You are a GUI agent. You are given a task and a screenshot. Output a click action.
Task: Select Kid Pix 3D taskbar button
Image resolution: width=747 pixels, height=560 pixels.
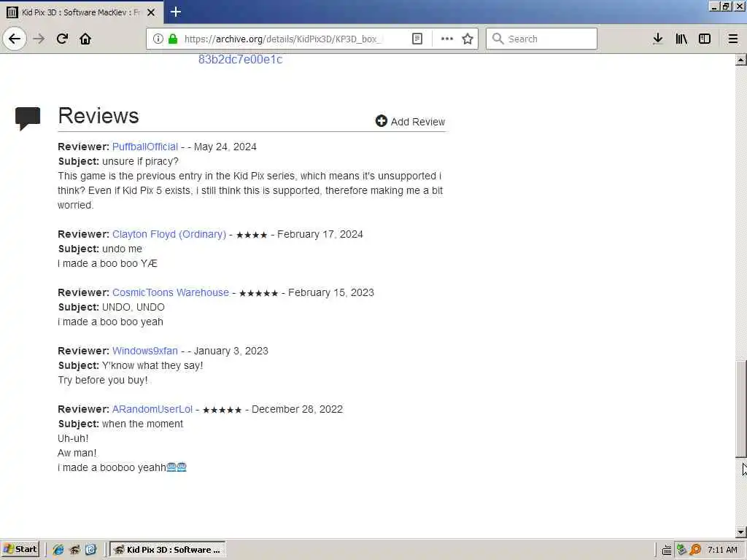[168, 550]
